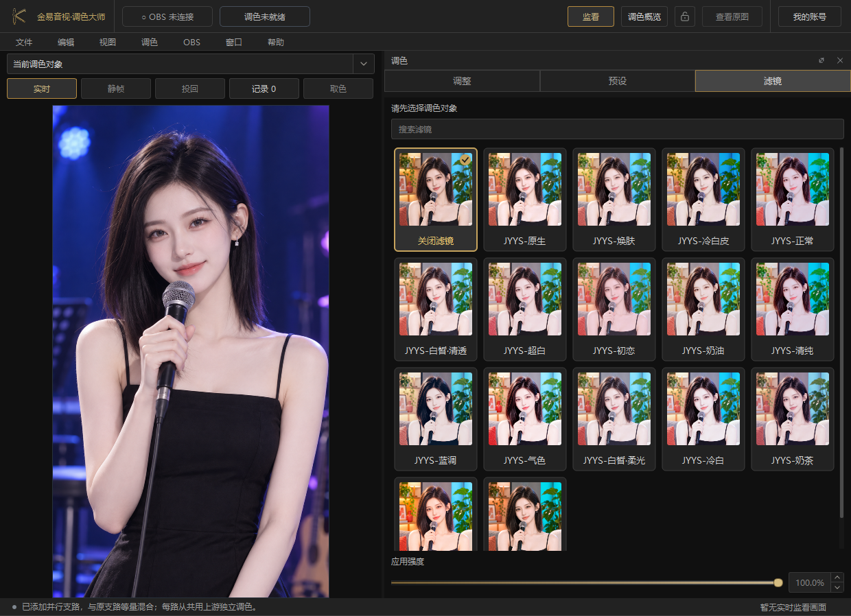Pick the JYYS-蓝调 filter
The image size is (851, 616).
pos(436,419)
